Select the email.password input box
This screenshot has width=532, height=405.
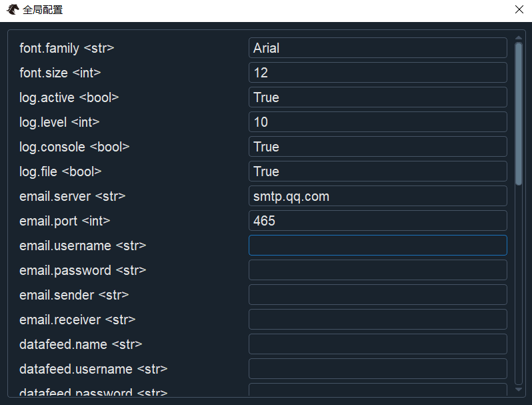point(377,270)
